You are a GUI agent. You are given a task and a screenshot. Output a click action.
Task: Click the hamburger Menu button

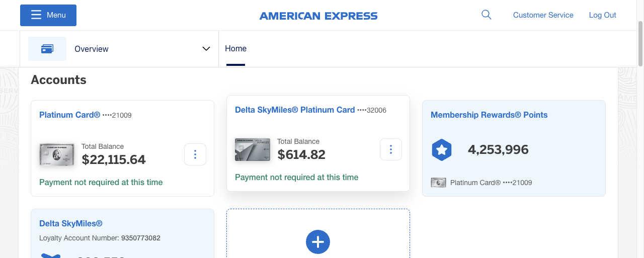(x=48, y=15)
